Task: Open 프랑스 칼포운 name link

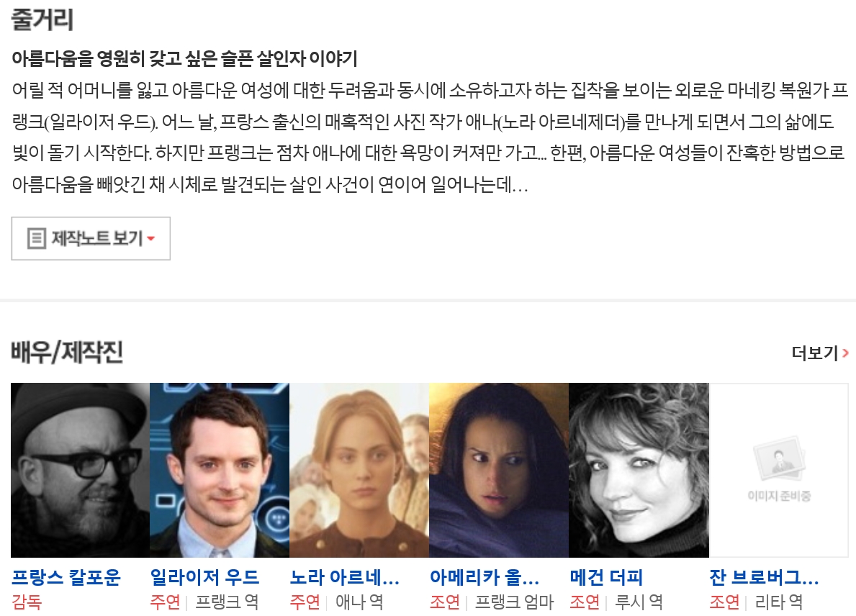Action: tap(66, 577)
